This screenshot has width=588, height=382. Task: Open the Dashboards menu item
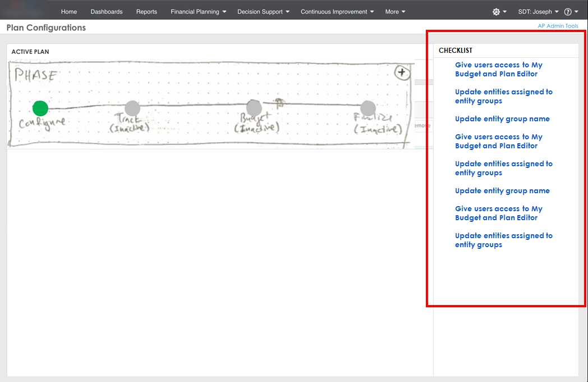[x=107, y=12]
